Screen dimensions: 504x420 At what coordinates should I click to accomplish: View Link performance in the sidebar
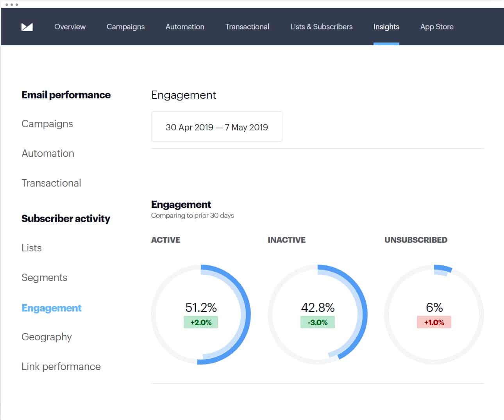61,367
